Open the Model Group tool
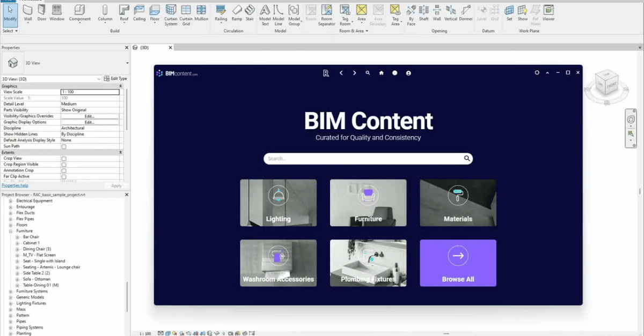 (x=294, y=15)
